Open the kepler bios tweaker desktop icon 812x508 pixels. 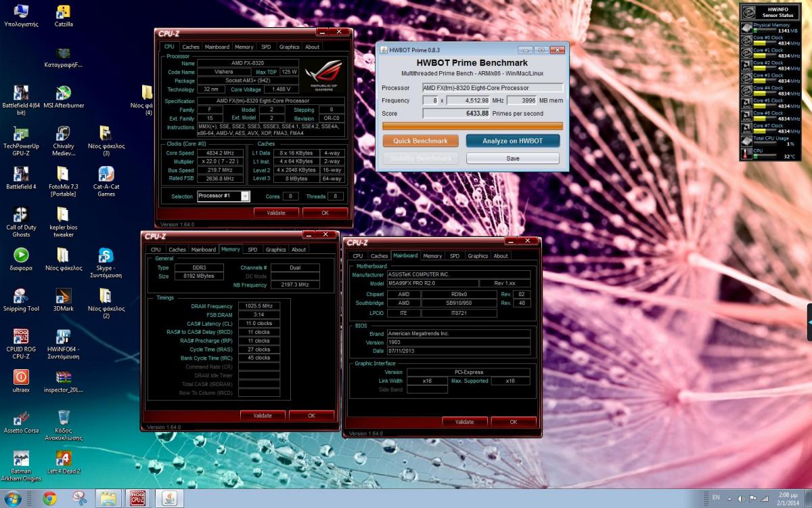tap(63, 221)
